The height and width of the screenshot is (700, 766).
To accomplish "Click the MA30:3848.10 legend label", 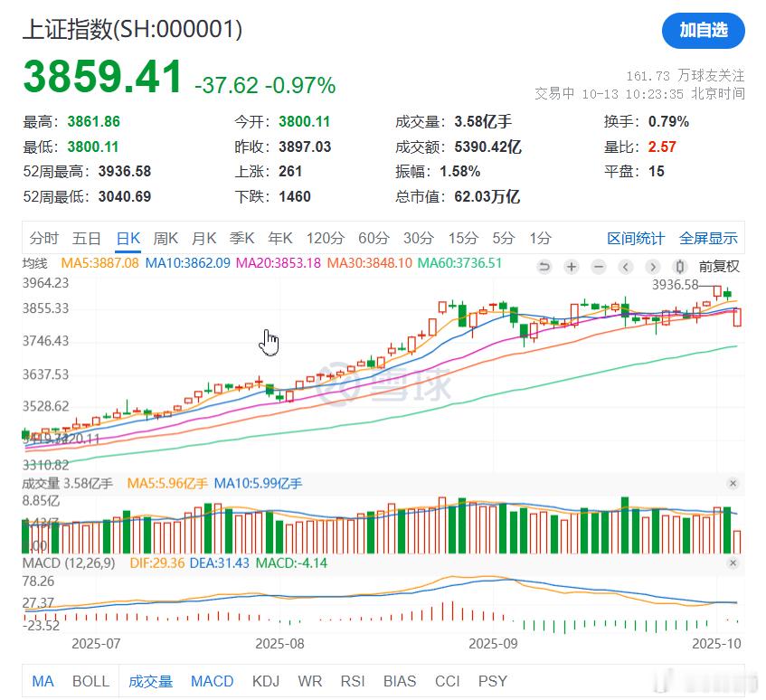I will 370,263.
